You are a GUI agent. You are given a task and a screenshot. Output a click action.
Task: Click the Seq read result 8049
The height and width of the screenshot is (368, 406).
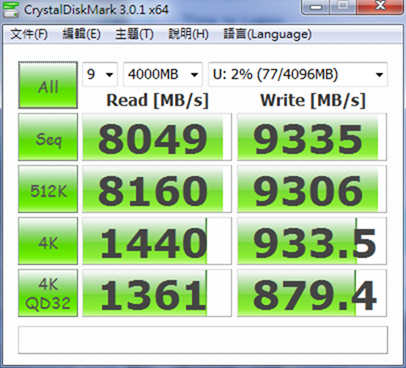[157, 137]
